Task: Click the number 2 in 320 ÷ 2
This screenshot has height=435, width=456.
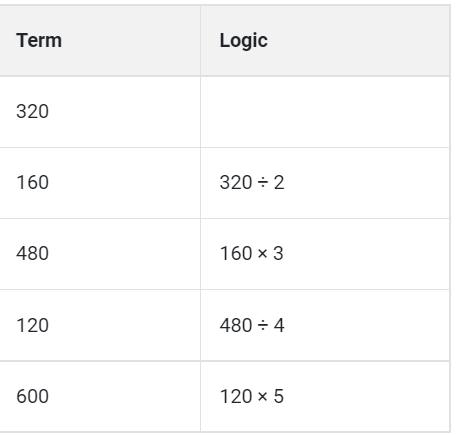Action: tap(279, 183)
